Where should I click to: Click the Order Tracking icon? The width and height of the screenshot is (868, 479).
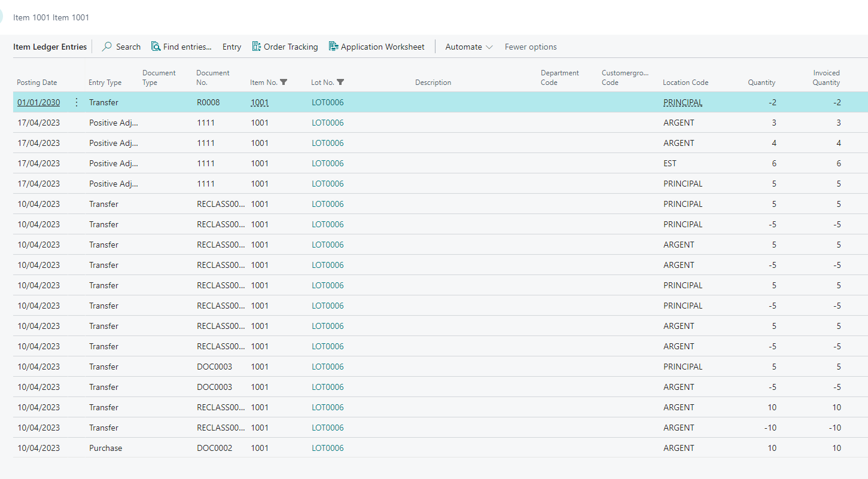coord(257,47)
